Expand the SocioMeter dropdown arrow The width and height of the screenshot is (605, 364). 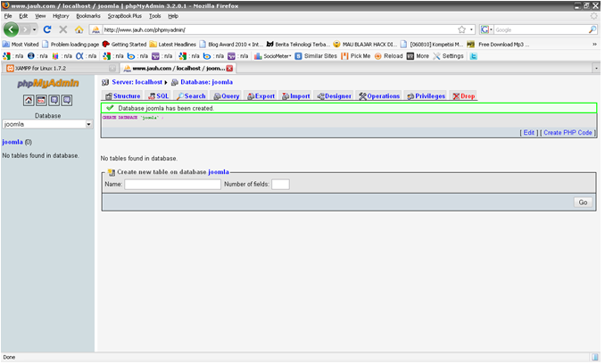[290, 56]
